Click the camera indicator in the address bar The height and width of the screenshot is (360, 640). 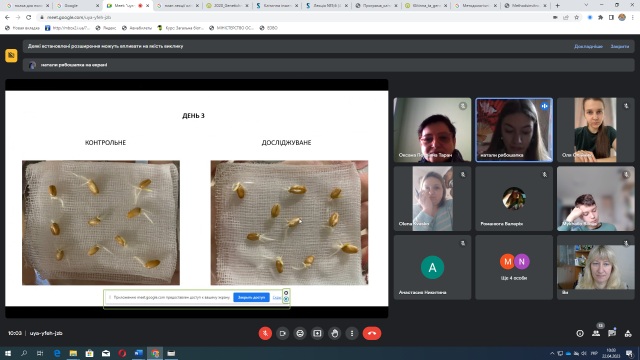(555, 18)
